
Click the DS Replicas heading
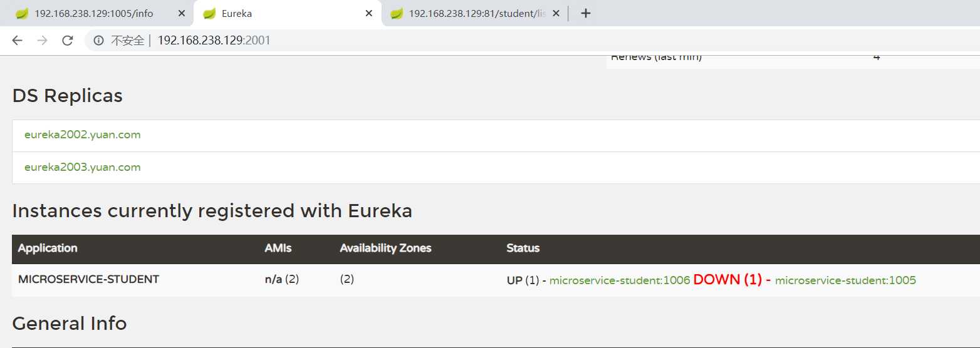tap(68, 96)
